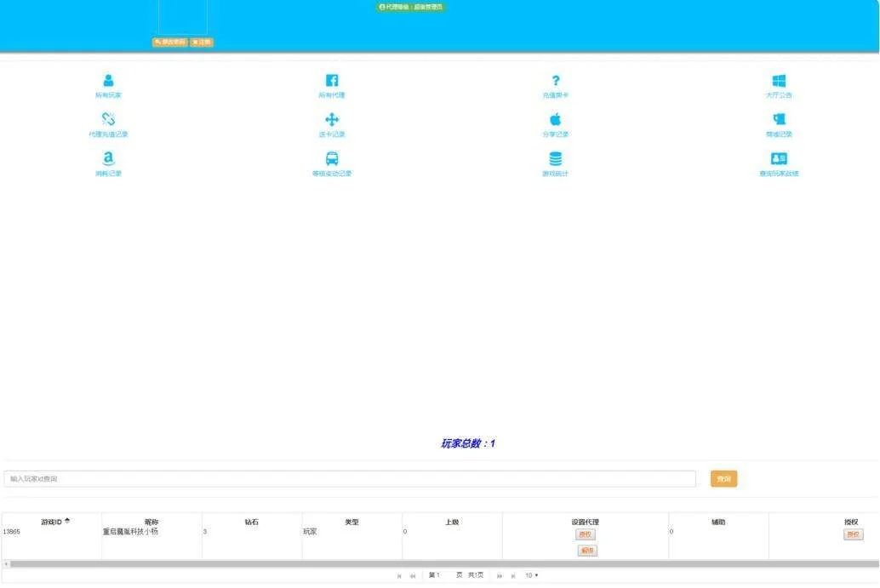880x588 pixels.
Task: Open 大厅公告 via the Windows logo icon
Action: point(779,81)
